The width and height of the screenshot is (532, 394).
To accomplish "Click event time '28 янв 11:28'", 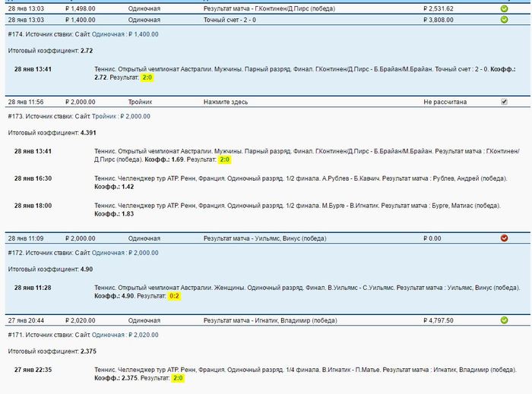I will pos(33,288).
